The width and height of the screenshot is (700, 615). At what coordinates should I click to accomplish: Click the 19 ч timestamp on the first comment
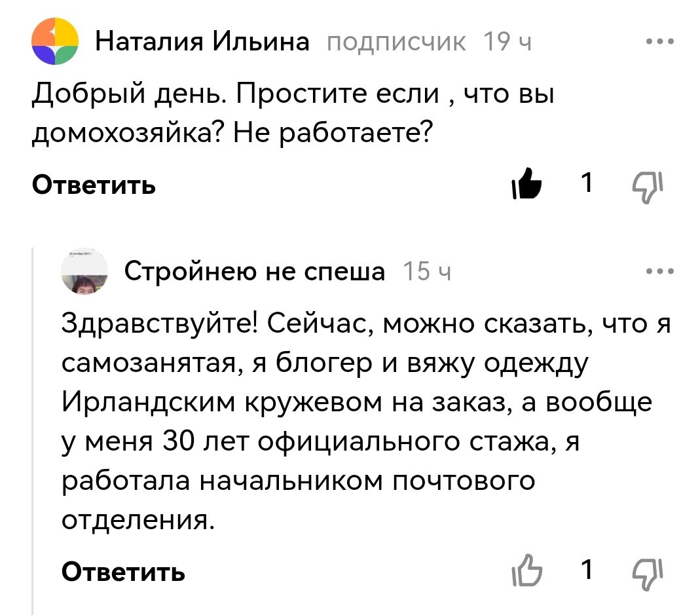[x=507, y=41]
